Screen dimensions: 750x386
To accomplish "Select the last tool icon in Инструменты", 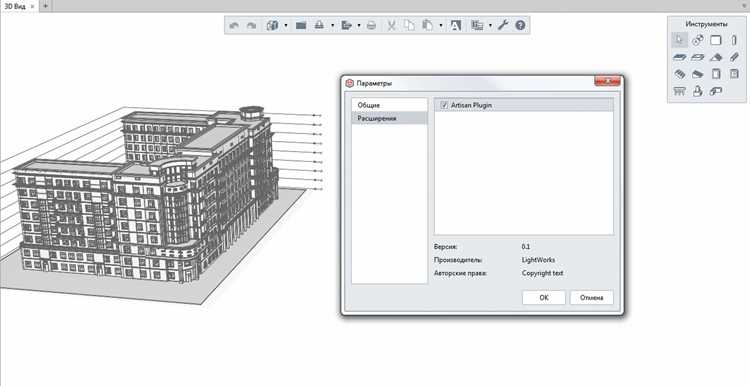I will pyautogui.click(x=716, y=91).
